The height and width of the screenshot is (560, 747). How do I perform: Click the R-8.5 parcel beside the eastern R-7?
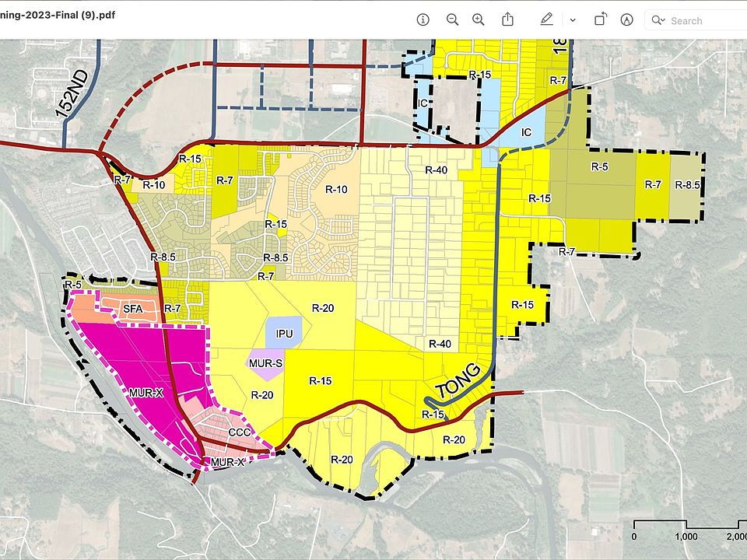[688, 185]
